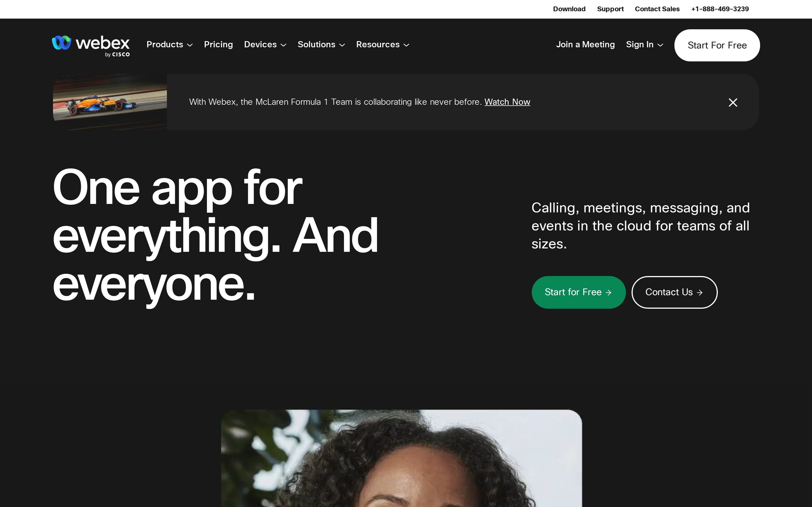
Task: Expand the Sign In dropdown
Action: pyautogui.click(x=644, y=45)
